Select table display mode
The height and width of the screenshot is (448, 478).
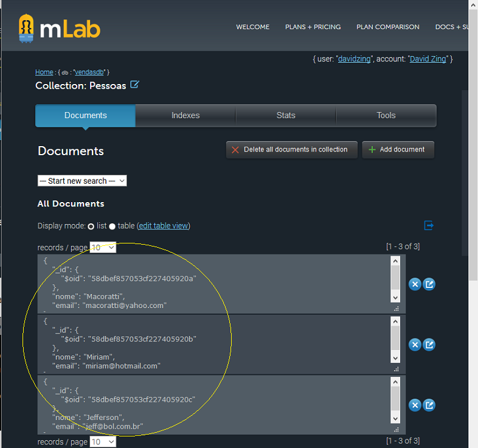pyautogui.click(x=112, y=226)
